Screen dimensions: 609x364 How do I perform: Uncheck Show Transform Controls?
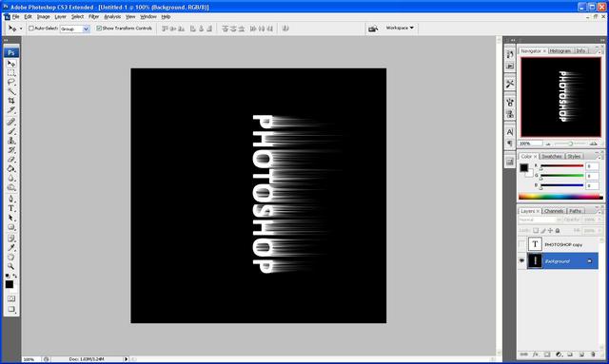point(99,29)
